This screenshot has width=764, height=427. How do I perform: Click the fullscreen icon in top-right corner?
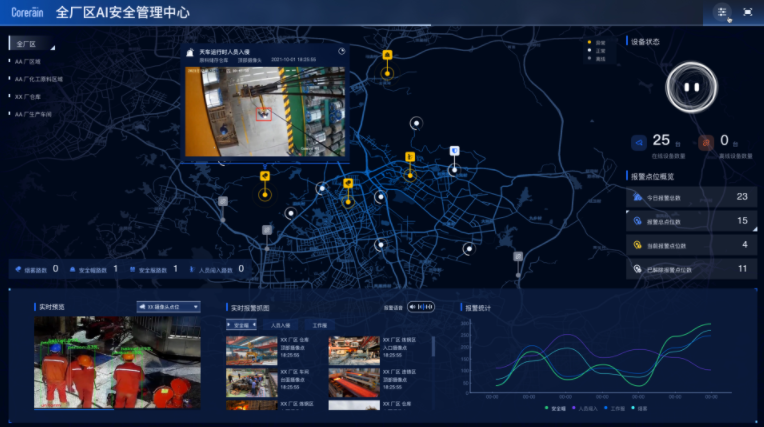pos(748,12)
